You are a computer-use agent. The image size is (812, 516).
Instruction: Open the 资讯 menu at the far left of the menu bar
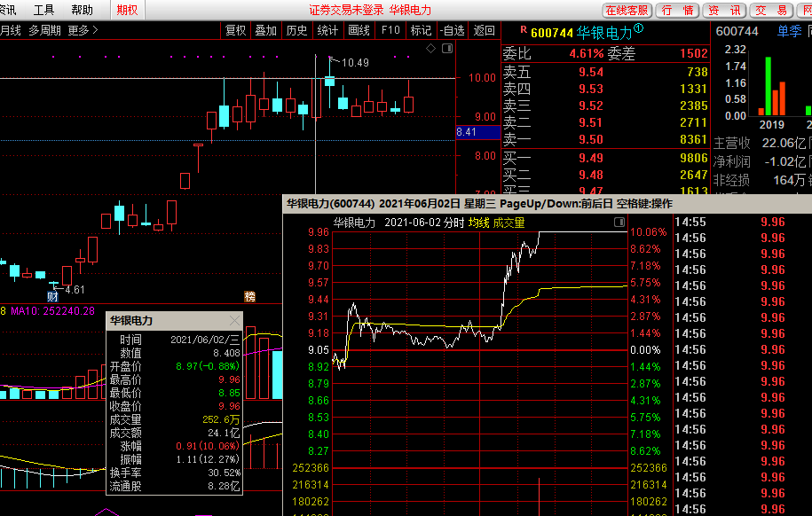click(8, 10)
